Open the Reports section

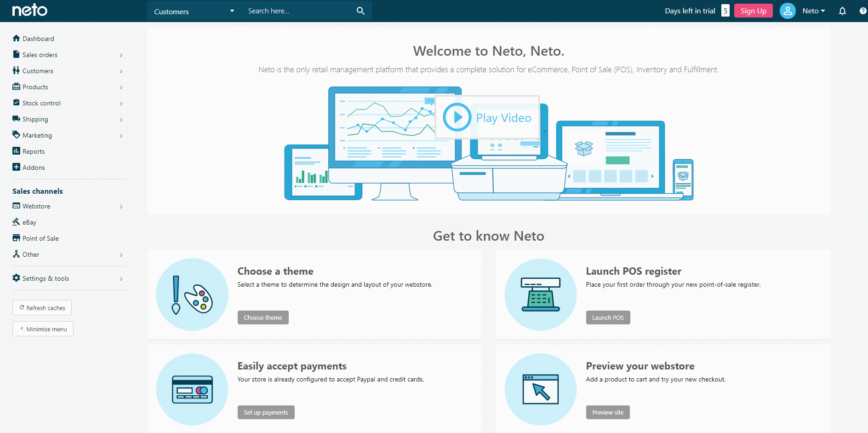[x=34, y=151]
